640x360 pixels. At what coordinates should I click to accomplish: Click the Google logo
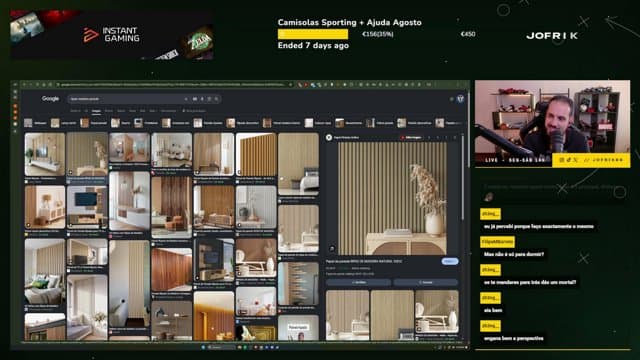(50, 98)
